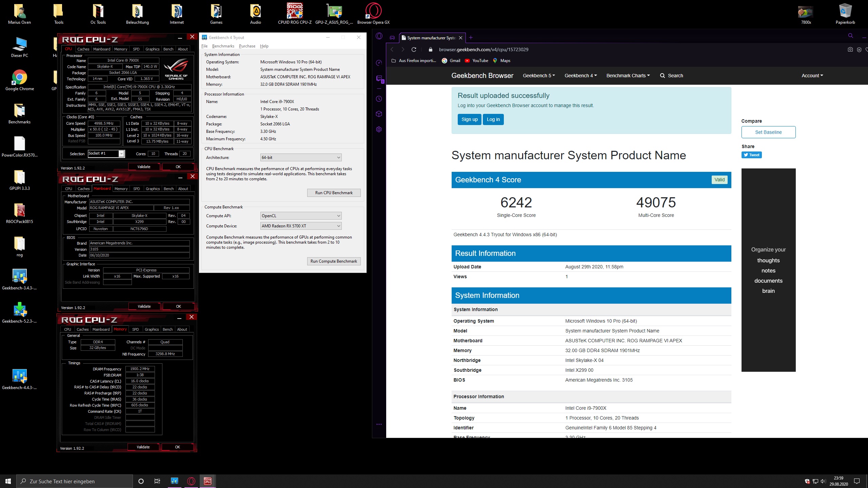Screen dimensions: 868x488
Task: Switch to SPD tab in top CPU-Z window
Action: click(136, 49)
